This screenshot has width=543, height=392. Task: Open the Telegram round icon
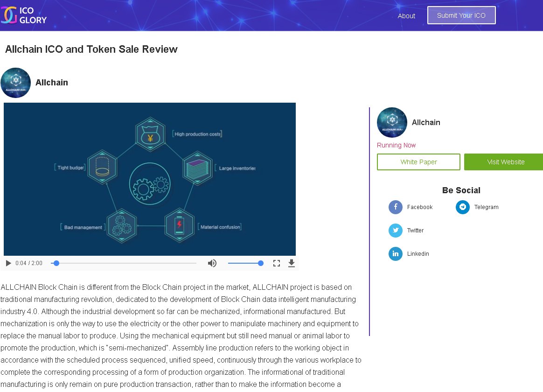click(463, 207)
